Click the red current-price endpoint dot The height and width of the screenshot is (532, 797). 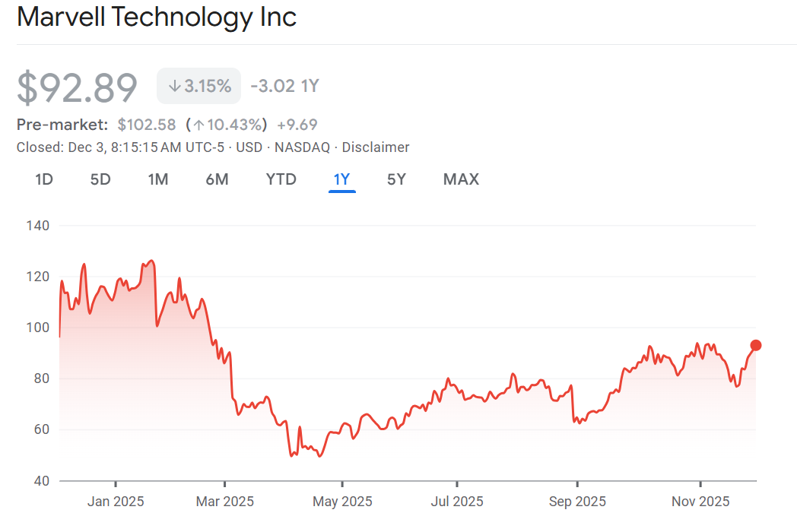756,345
